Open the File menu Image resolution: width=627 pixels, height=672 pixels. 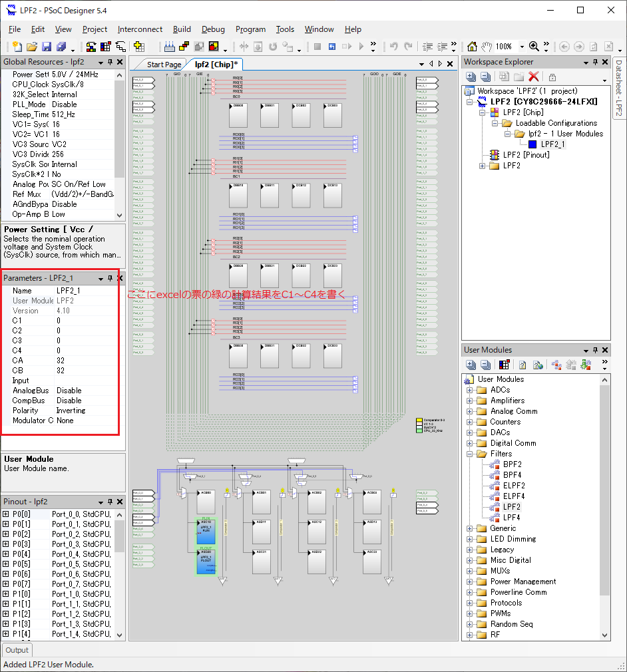[15, 29]
